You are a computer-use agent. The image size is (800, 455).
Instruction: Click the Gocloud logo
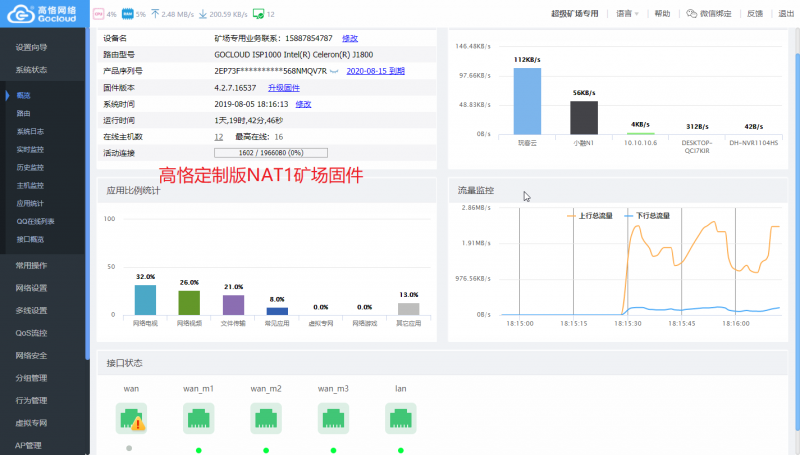click(x=42, y=14)
